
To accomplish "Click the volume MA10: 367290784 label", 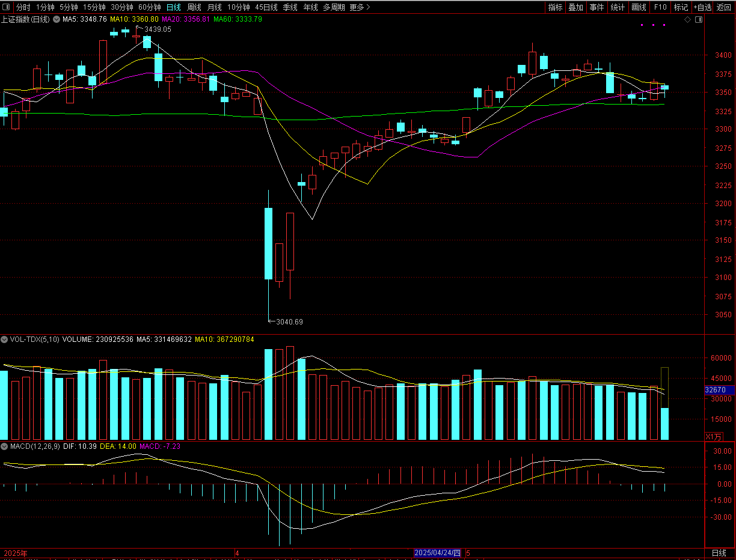I will click(224, 339).
